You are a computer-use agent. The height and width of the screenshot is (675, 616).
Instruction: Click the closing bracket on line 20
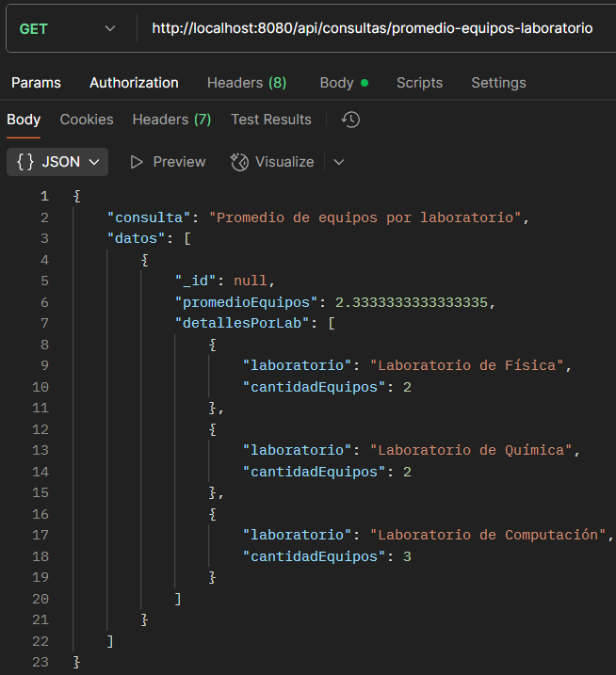pos(178,599)
